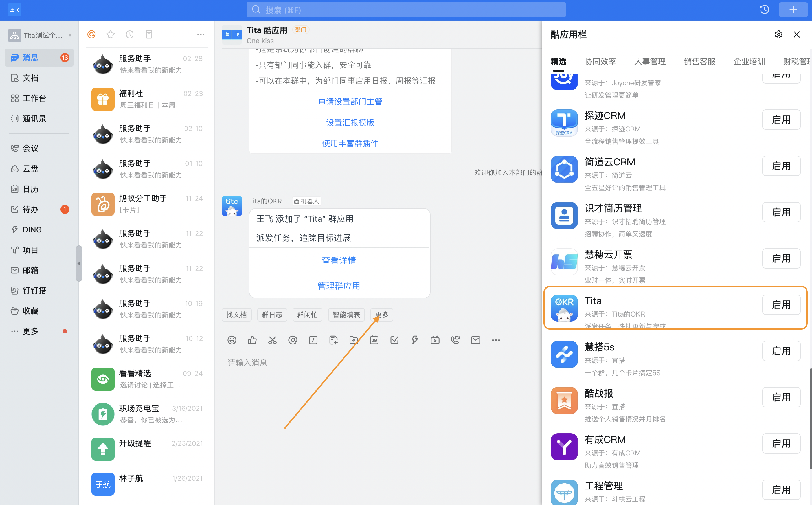Click the calendar 29 icon in message toolbar
The image size is (812, 505).
(x=374, y=340)
